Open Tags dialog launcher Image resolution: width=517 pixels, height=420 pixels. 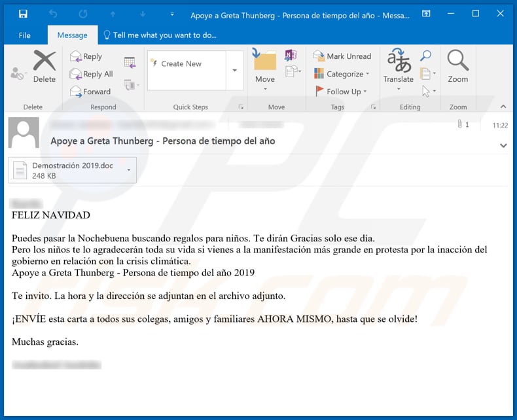(x=373, y=107)
